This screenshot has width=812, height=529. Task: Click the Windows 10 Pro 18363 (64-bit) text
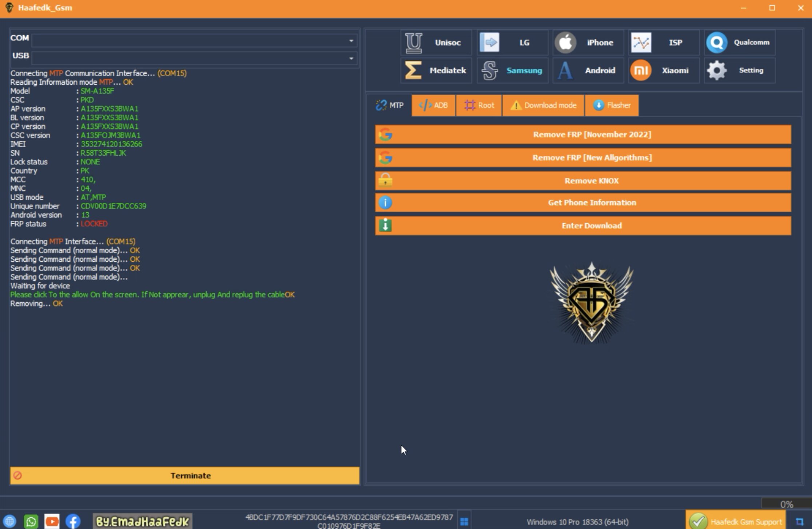577,522
